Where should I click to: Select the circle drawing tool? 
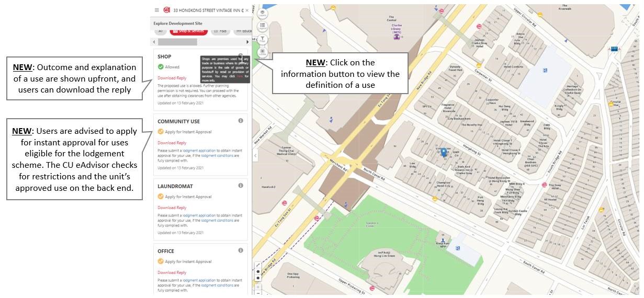tap(258, 278)
